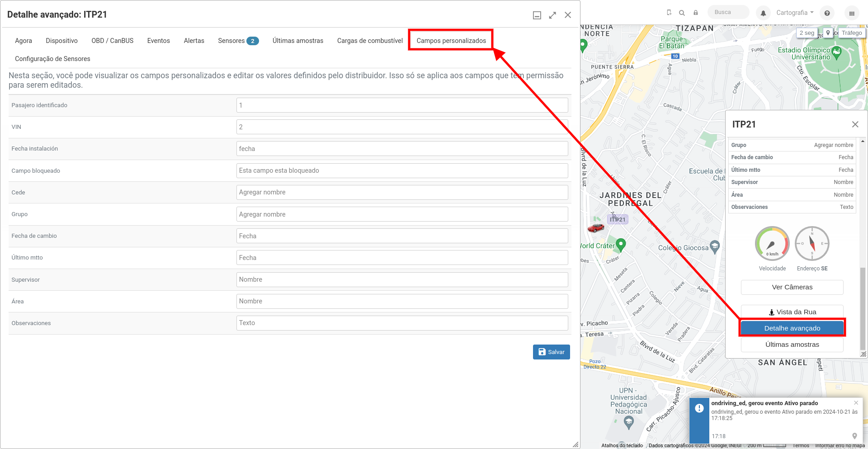Toggle the Tráfego map layer

click(852, 33)
